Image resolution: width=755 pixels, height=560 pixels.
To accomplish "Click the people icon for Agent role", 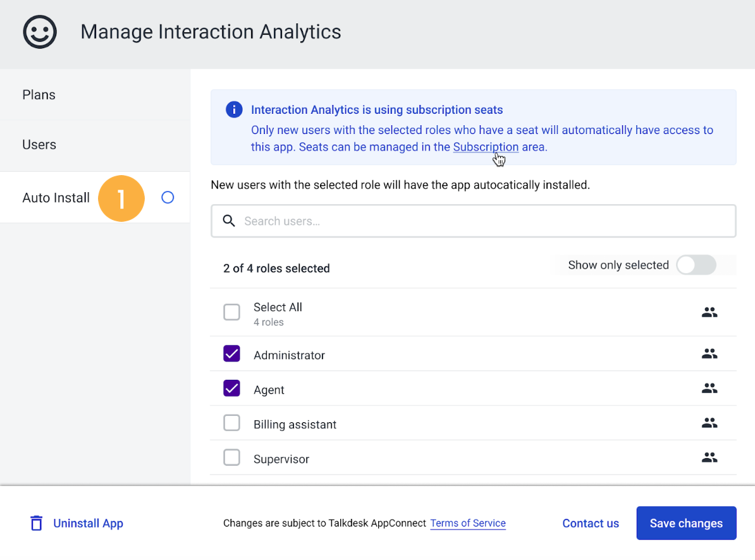I will coord(709,388).
